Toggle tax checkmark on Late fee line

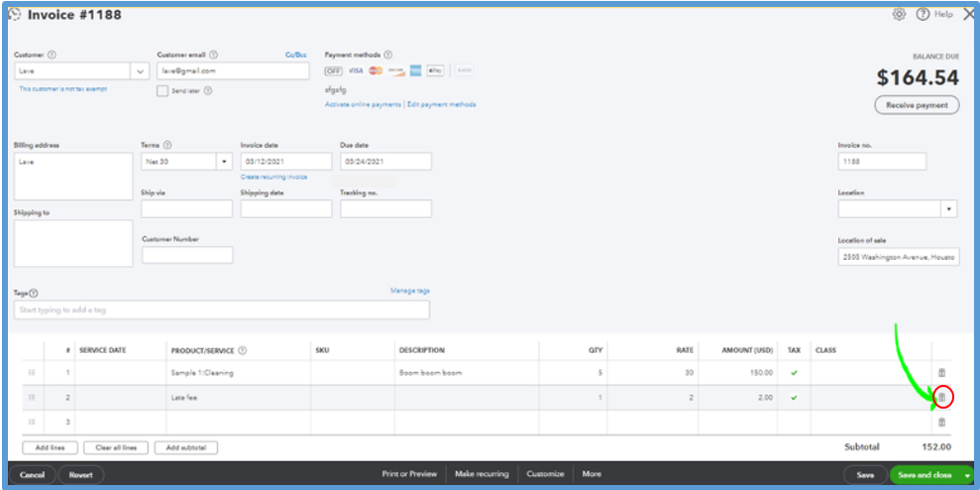(794, 398)
